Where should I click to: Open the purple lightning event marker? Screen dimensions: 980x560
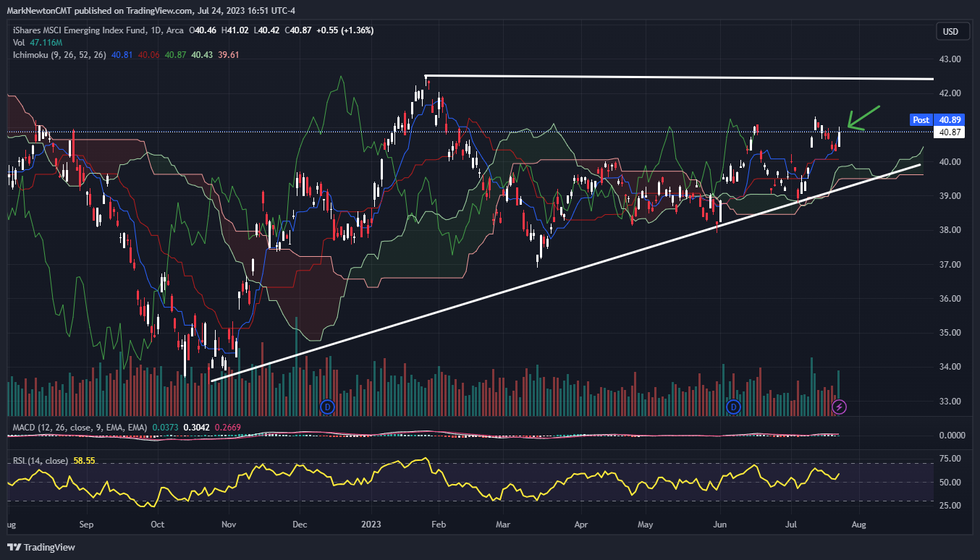839,407
